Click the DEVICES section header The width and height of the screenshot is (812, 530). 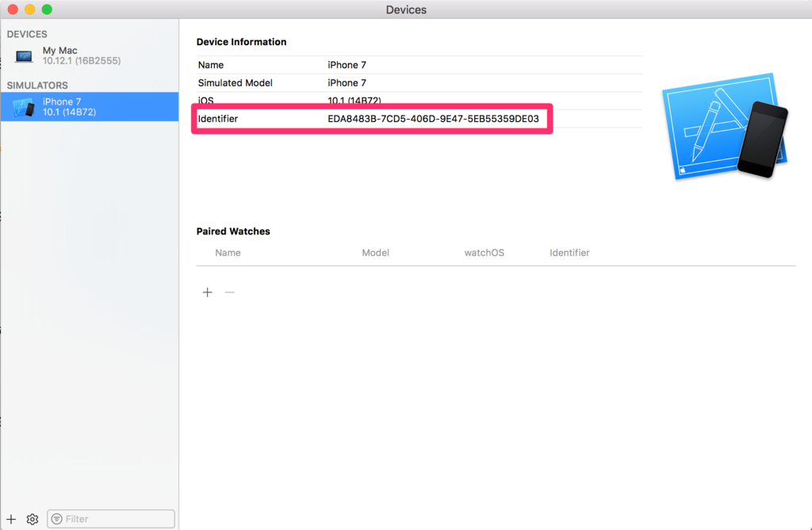[27, 34]
